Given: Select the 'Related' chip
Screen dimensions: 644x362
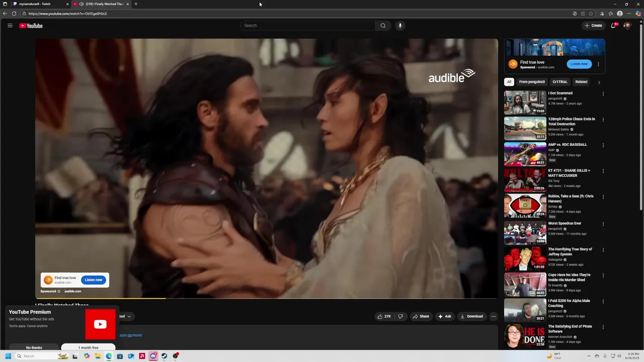Looking at the screenshot, I should click(x=581, y=82).
